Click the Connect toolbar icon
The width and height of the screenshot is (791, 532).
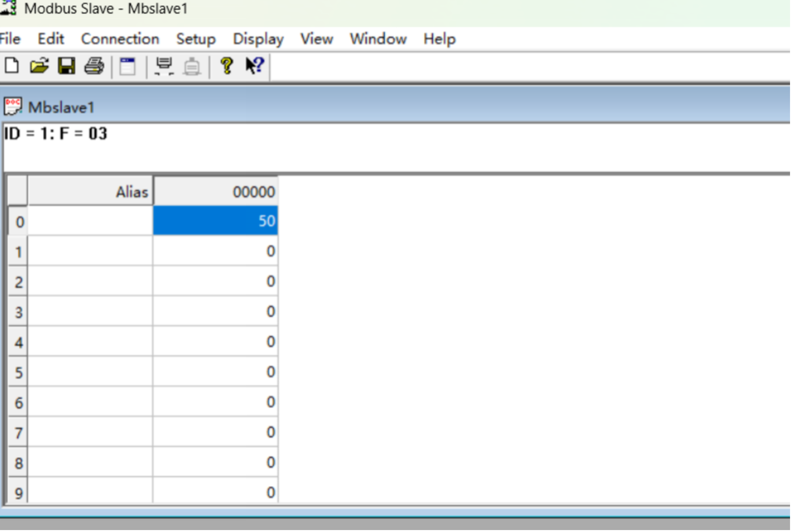pyautogui.click(x=164, y=66)
